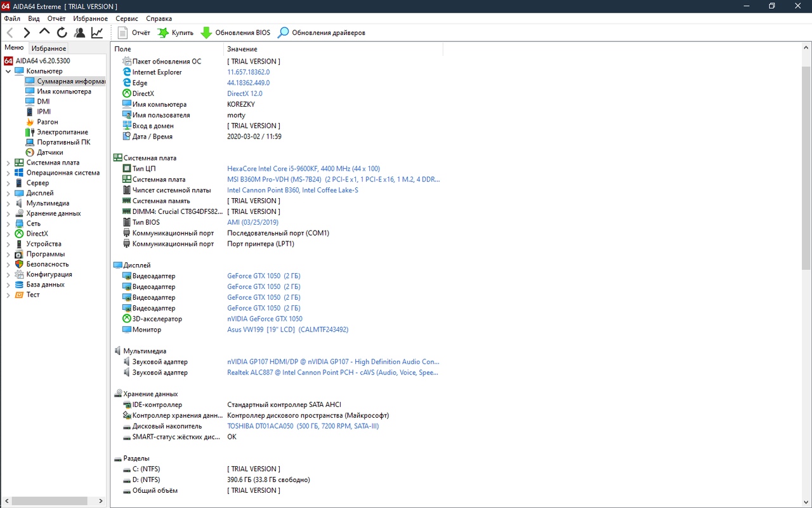The image size is (812, 508).
Task: Click the Дисковый накопитель drive icon
Action: 127,426
